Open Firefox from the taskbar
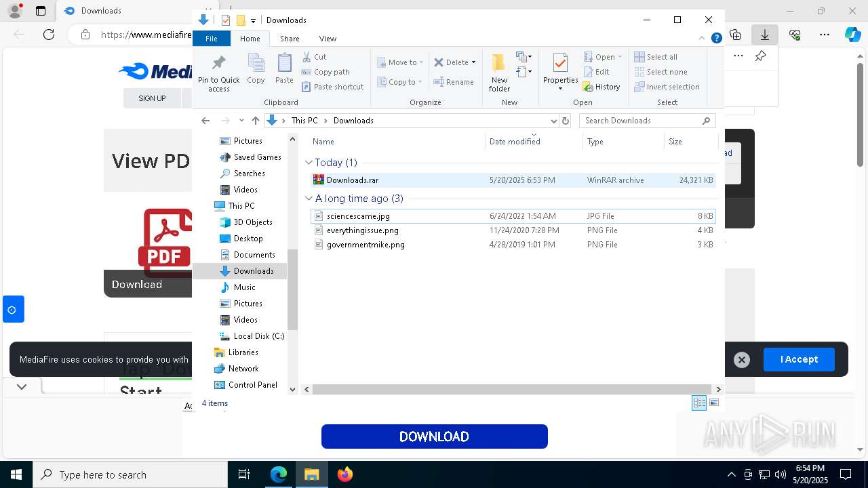This screenshot has width=868, height=488. (345, 474)
